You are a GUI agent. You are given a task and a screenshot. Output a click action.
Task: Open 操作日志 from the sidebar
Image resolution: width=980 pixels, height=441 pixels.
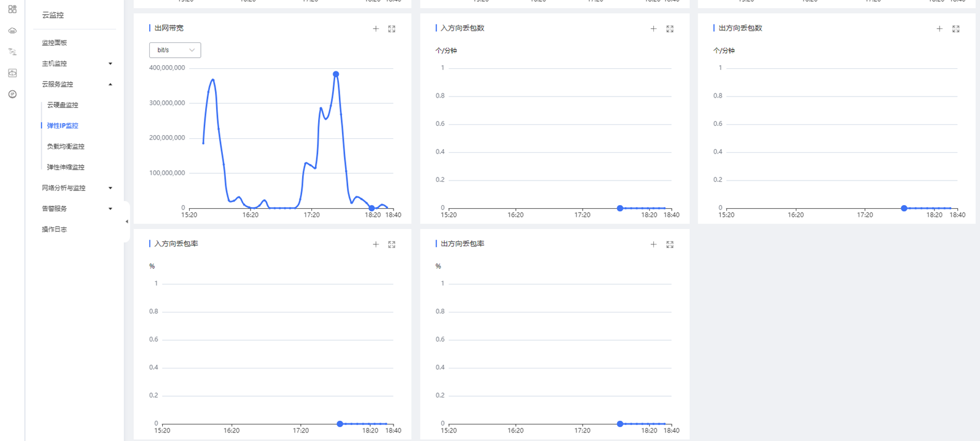pos(55,229)
